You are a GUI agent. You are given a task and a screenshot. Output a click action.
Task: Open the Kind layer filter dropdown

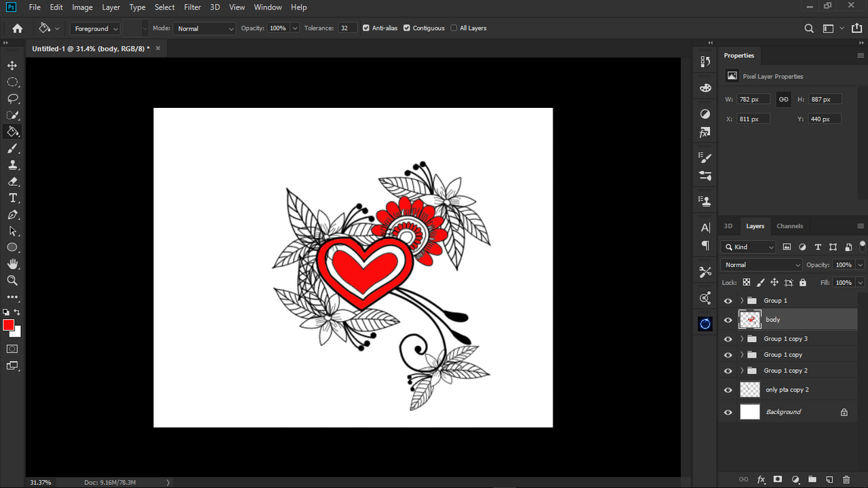point(749,247)
